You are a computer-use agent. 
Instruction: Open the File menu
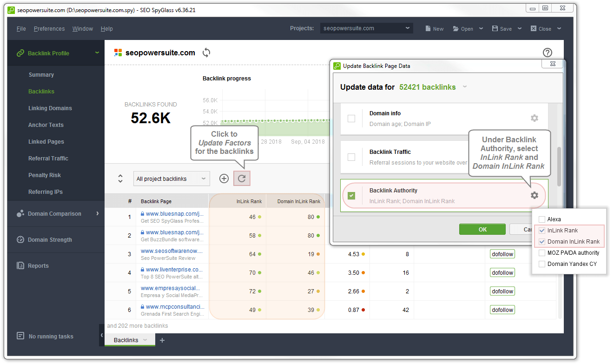click(x=21, y=29)
